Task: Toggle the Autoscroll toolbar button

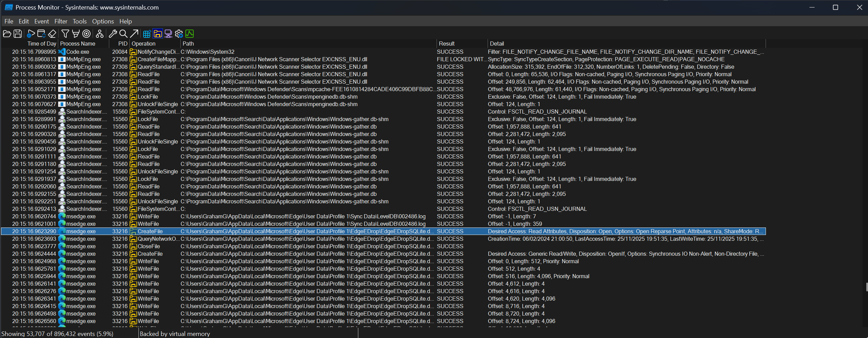Action: pos(42,34)
